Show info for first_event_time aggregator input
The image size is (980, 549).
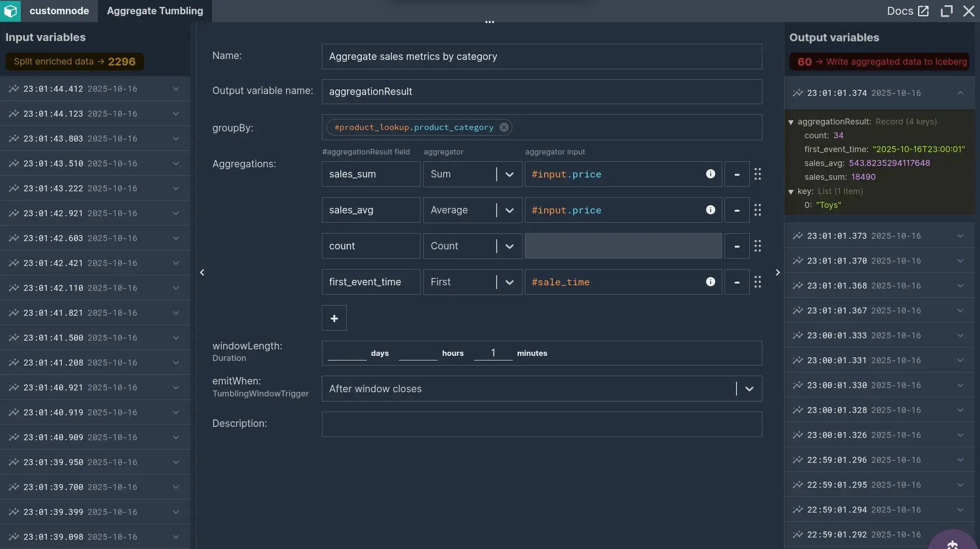click(710, 282)
